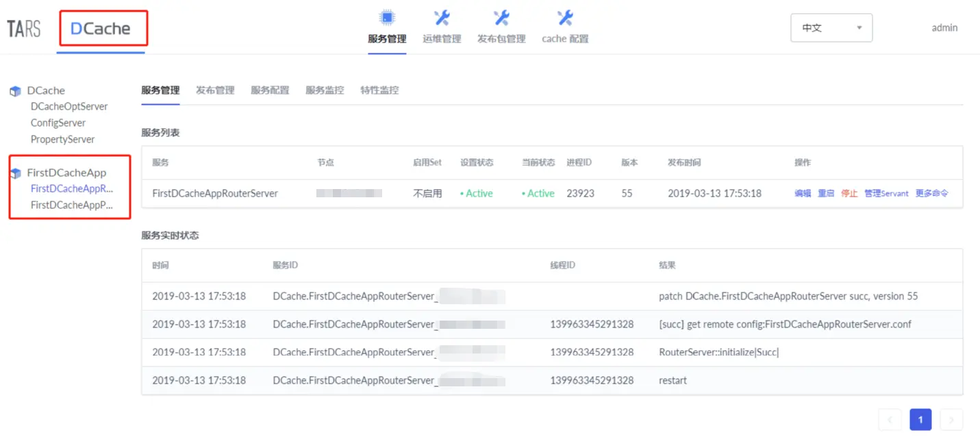Go to the previous page arrow

coord(890,420)
